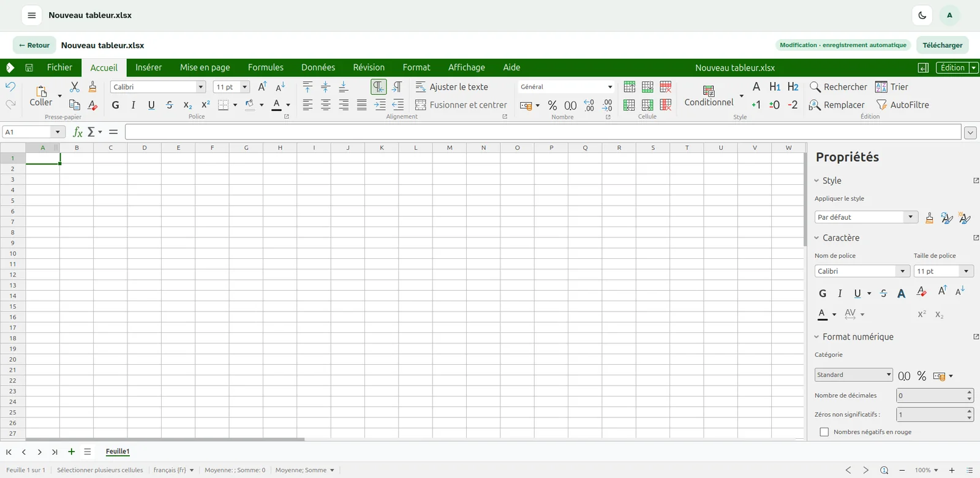Increase indent in Alignement group

click(x=380, y=105)
